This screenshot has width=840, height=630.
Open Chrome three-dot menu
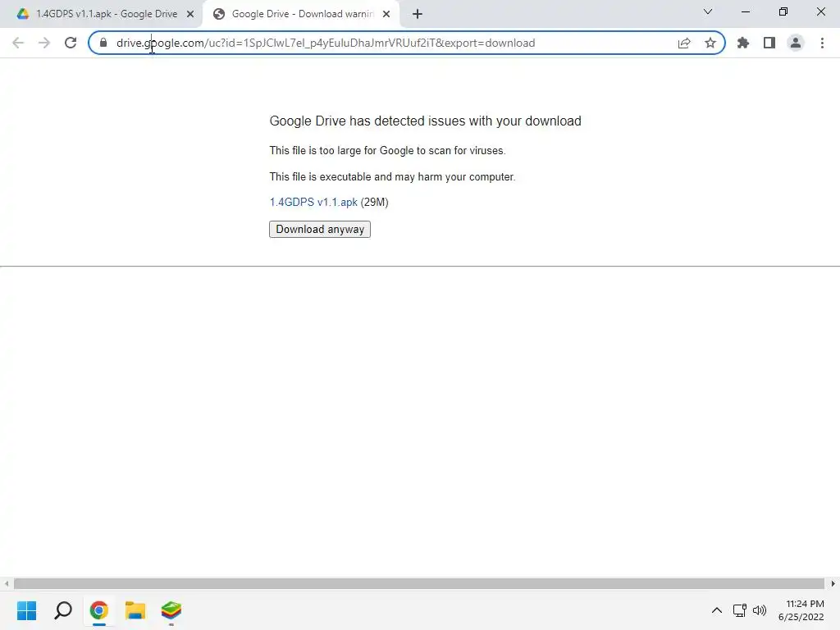822,43
